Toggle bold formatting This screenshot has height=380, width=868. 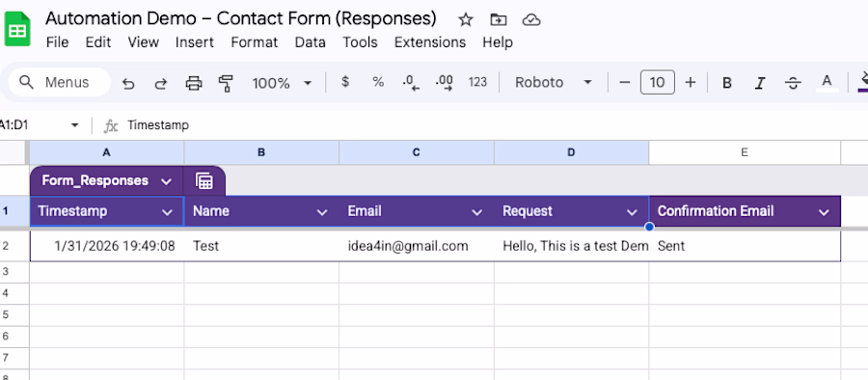click(727, 83)
